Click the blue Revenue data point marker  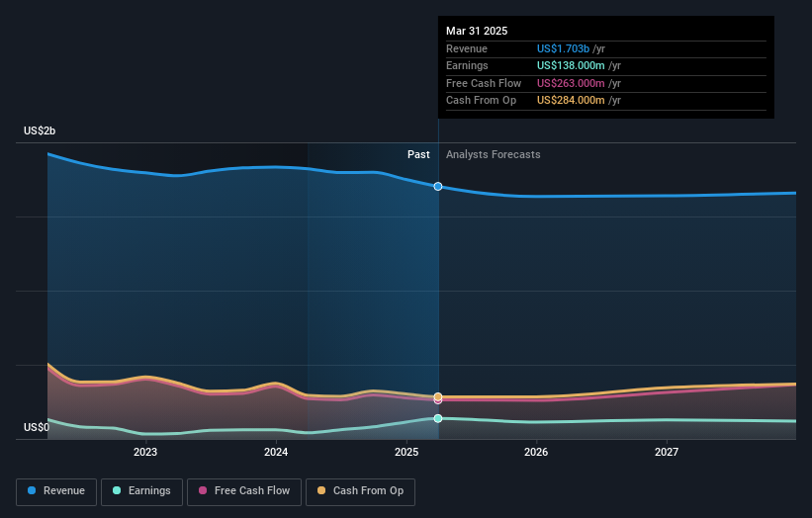click(438, 186)
